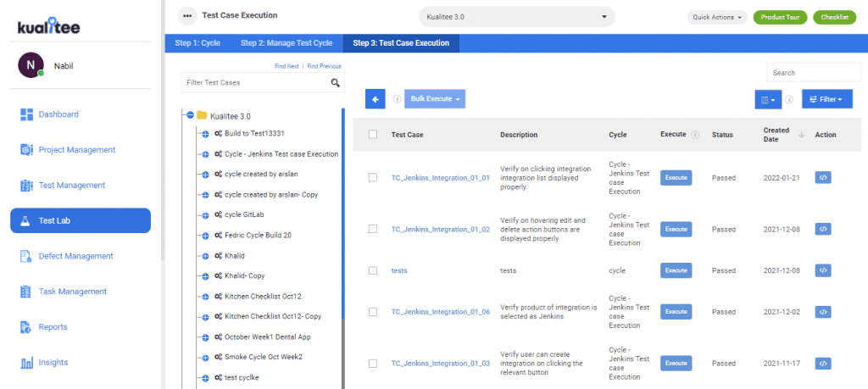The height and width of the screenshot is (389, 868).
Task: Click code action icon for TC_Jenkins_Integration_01_02
Action: pyautogui.click(x=823, y=229)
